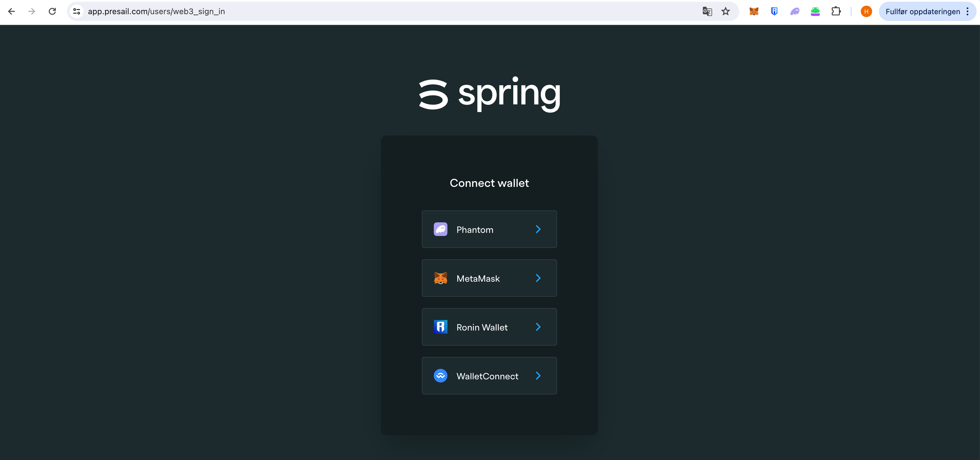Connect with MetaMask wallet

[489, 278]
